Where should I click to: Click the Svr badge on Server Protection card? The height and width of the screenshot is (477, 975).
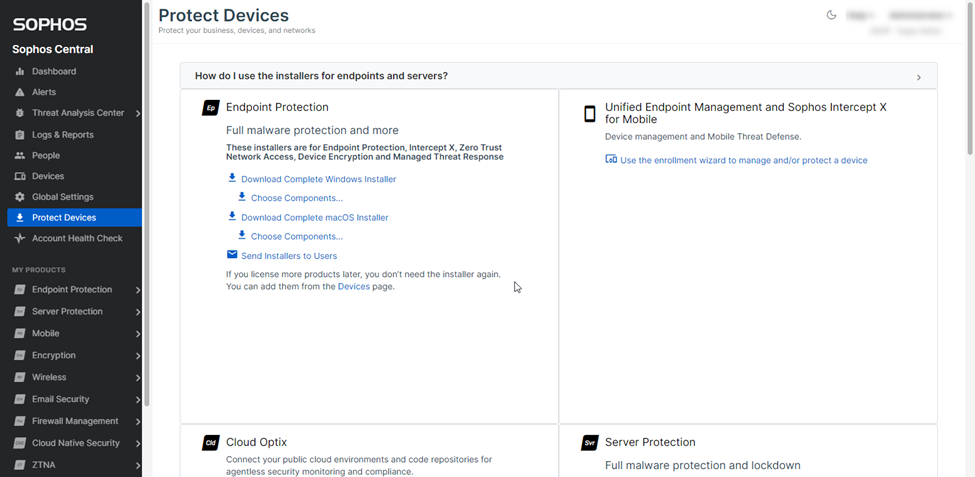point(589,443)
